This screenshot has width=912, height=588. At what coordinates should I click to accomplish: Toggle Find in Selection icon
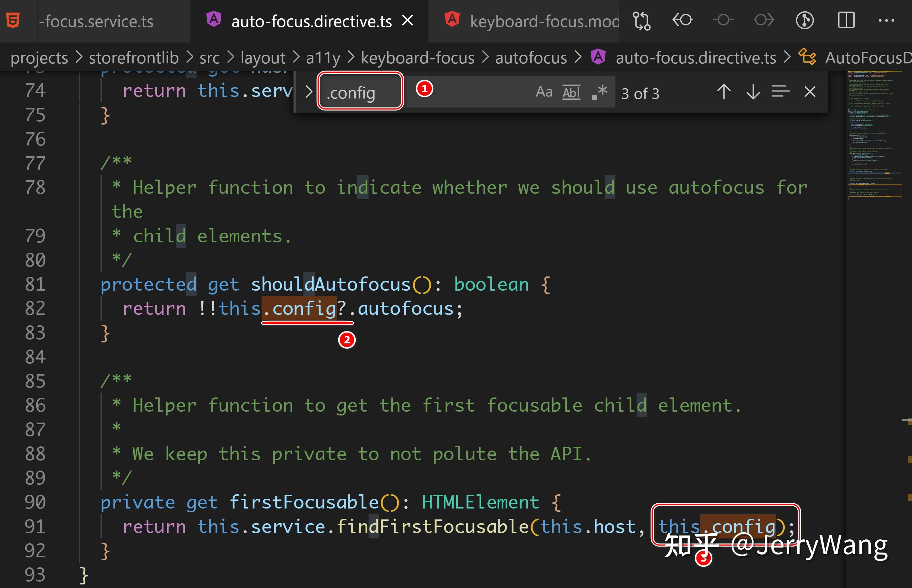780,92
